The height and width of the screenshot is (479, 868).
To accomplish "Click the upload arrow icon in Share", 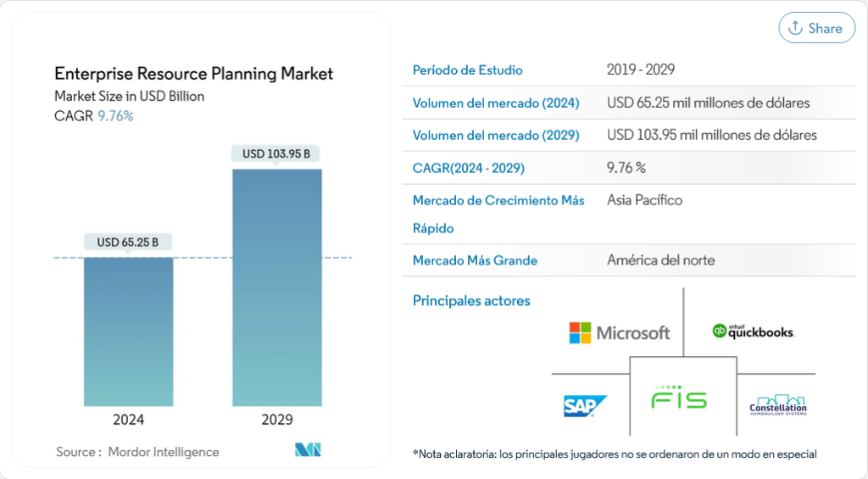I will click(x=795, y=28).
